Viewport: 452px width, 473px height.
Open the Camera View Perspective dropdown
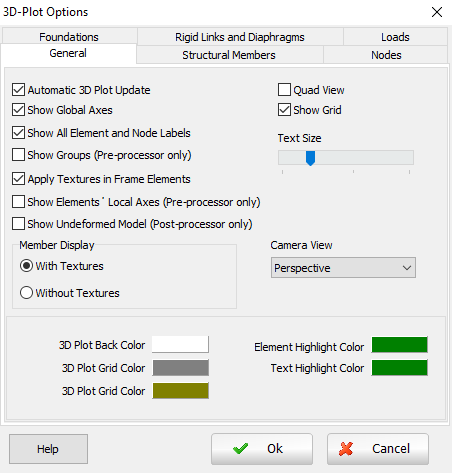coord(343,267)
